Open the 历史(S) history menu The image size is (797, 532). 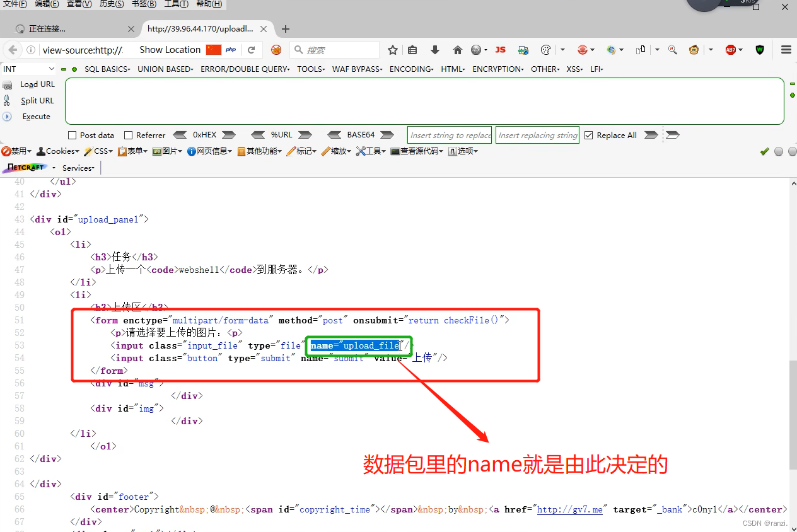coord(111,4)
